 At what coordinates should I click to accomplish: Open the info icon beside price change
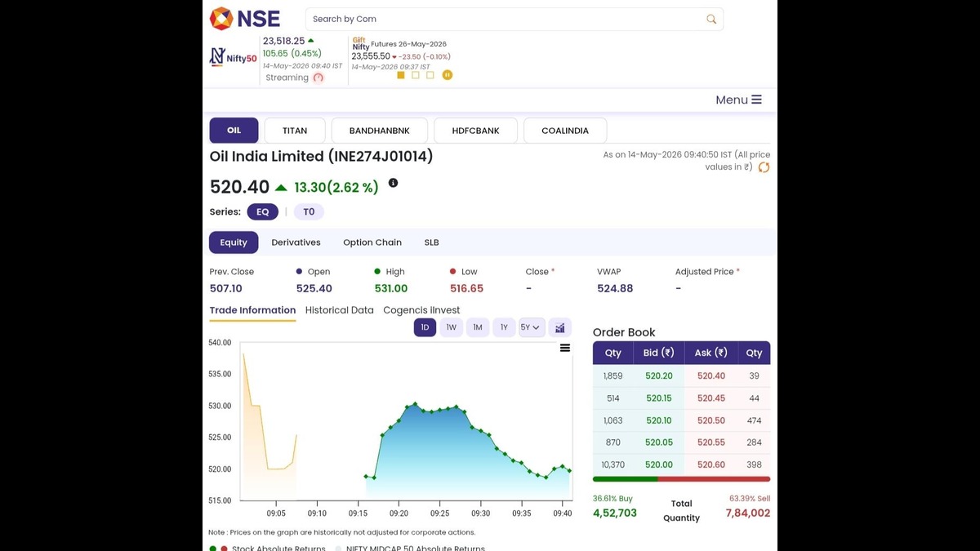[393, 183]
